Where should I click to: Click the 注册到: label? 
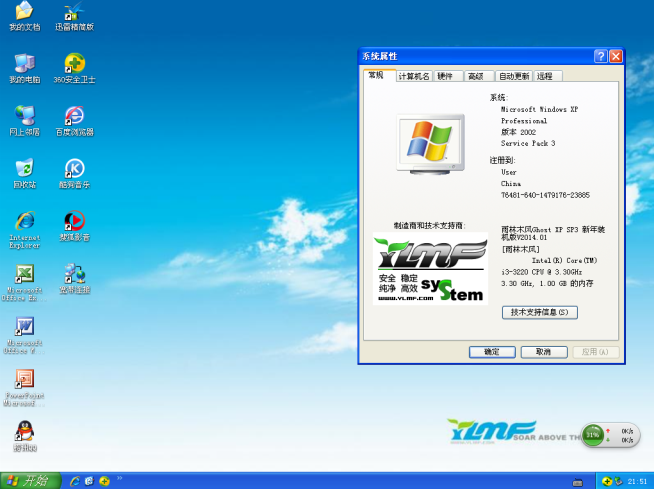coord(502,160)
